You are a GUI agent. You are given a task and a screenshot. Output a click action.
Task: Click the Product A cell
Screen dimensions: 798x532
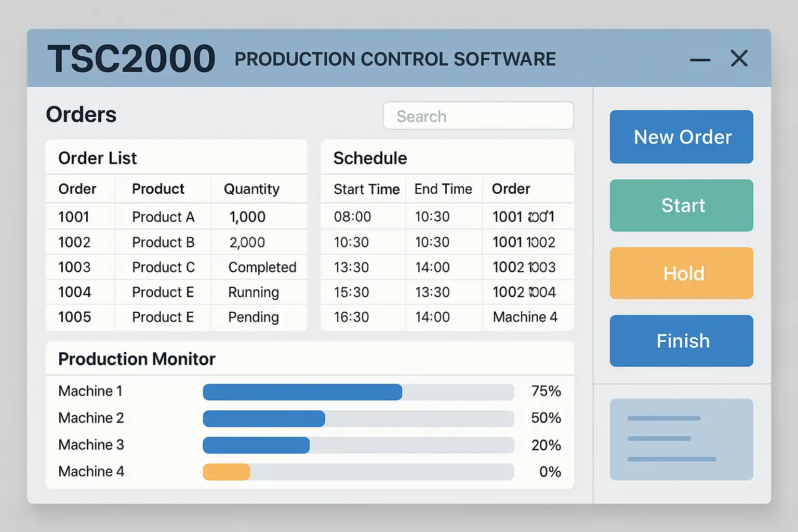point(163,217)
